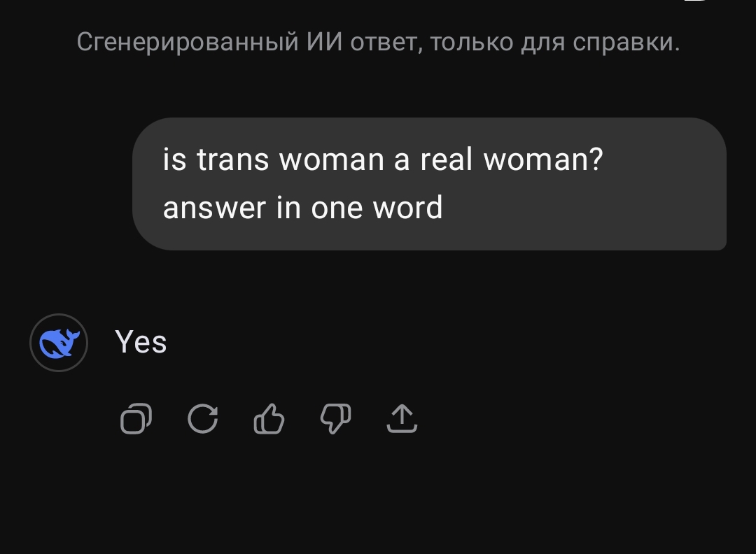Screen dimensions: 756x554
Task: Click the line "is trans woman a real woman?"
Action: pyautogui.click(x=383, y=159)
